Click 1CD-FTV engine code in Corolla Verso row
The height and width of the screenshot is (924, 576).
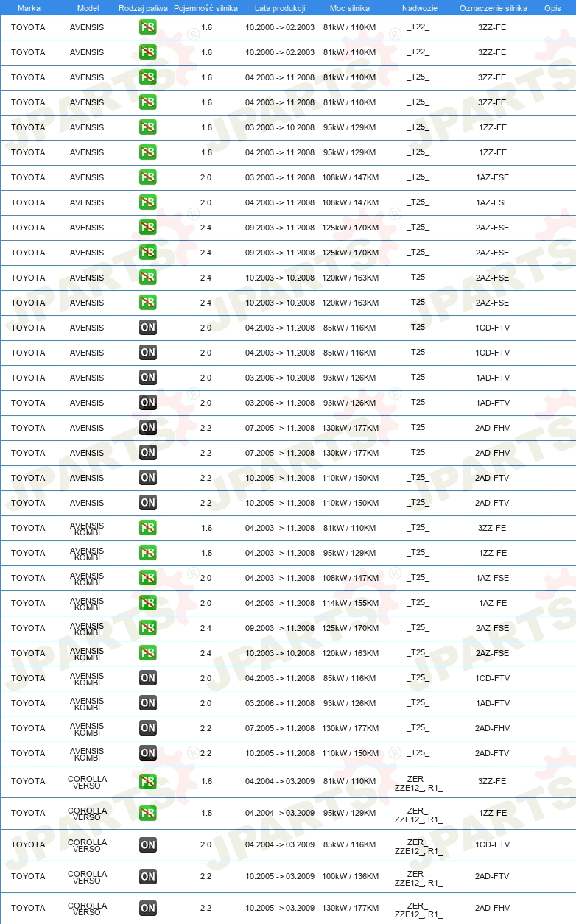click(492, 844)
